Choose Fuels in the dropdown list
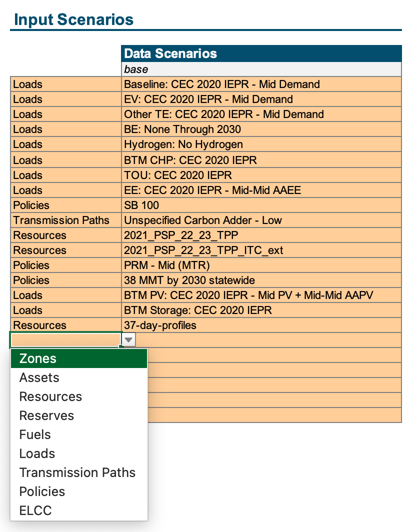Screen dimensions: 410x532 coord(79,434)
